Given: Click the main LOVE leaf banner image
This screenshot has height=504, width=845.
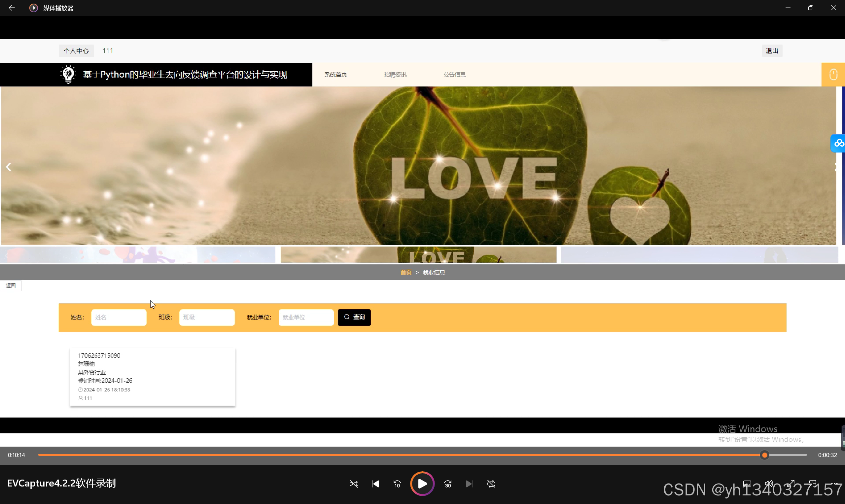Looking at the screenshot, I should pyautogui.click(x=419, y=166).
